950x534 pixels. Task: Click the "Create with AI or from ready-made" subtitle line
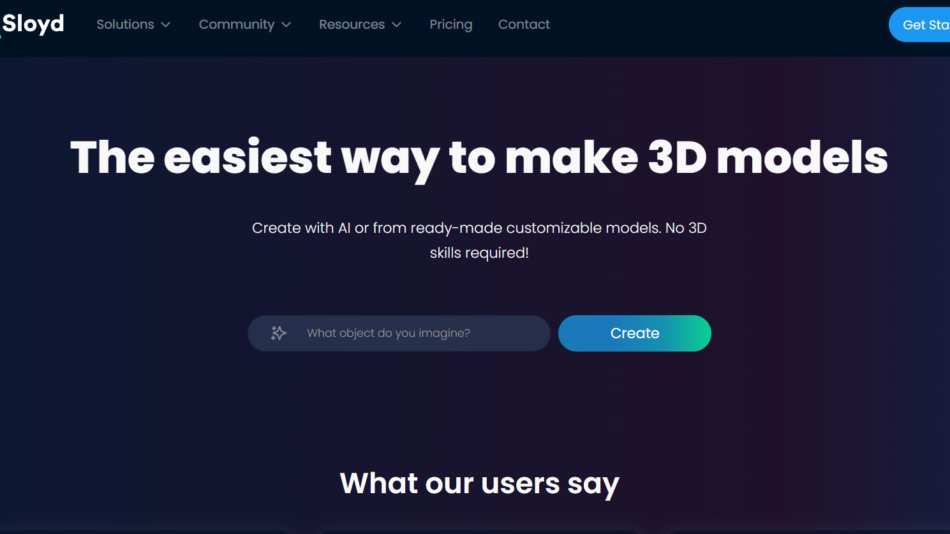479,228
